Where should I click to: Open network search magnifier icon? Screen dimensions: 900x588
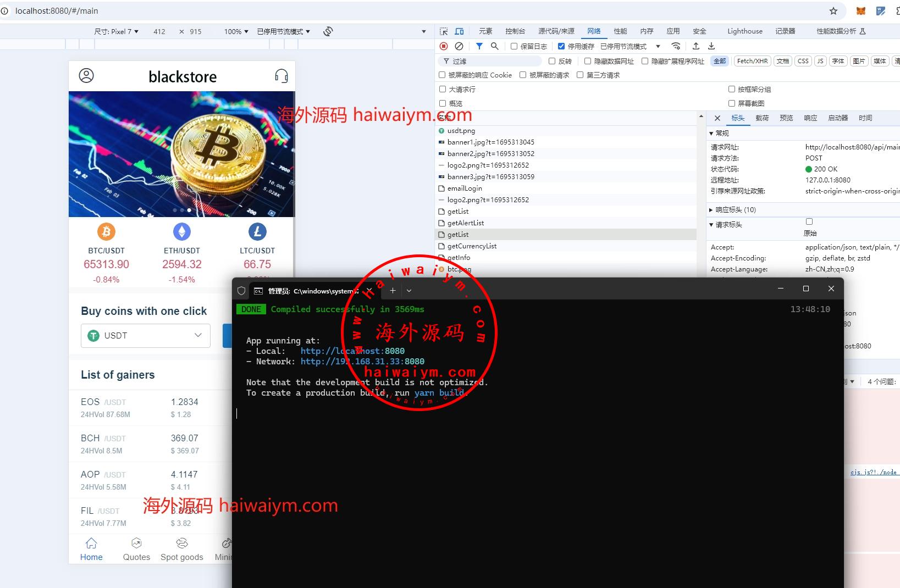click(495, 46)
